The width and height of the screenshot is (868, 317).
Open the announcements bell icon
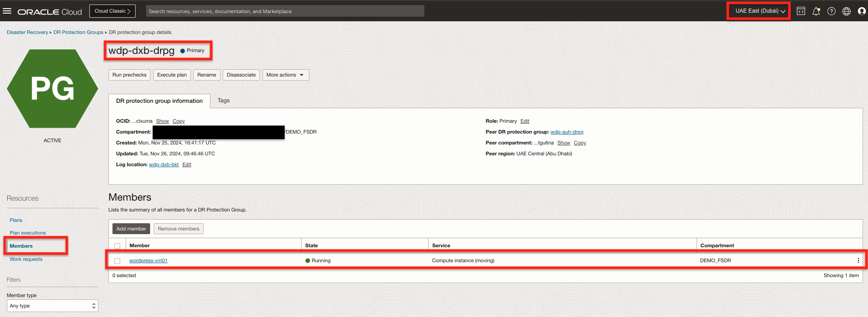click(x=816, y=11)
